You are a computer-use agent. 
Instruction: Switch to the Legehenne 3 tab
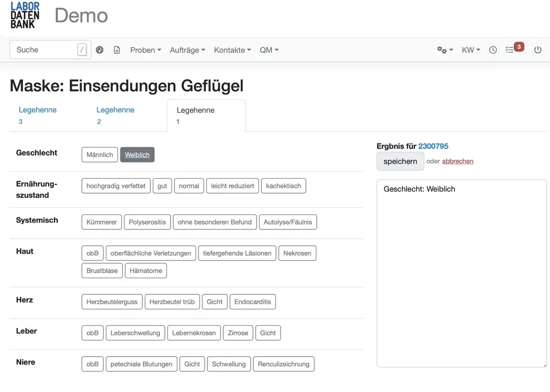coord(38,115)
